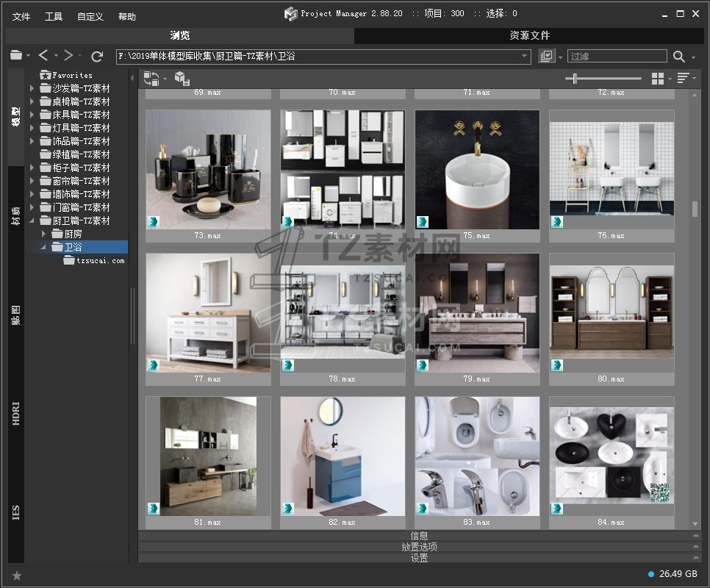Open the thumbnail grid view icon
This screenshot has height=588, width=710.
[658, 79]
